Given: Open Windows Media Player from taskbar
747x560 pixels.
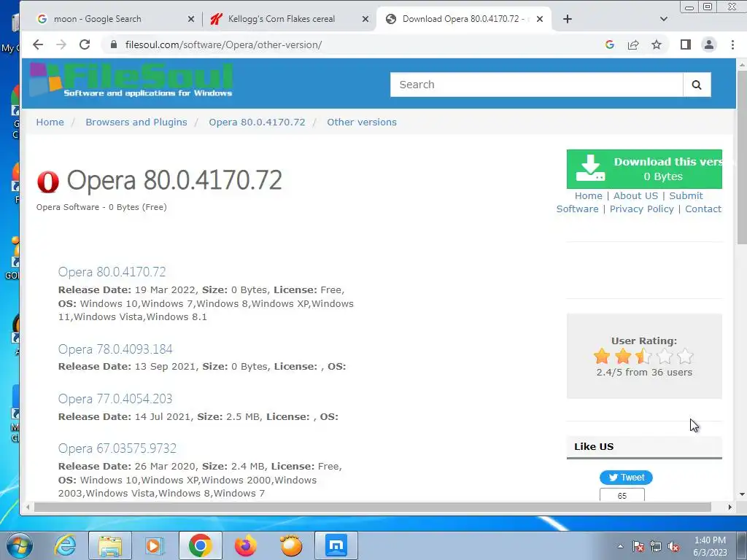Looking at the screenshot, I should 154,545.
